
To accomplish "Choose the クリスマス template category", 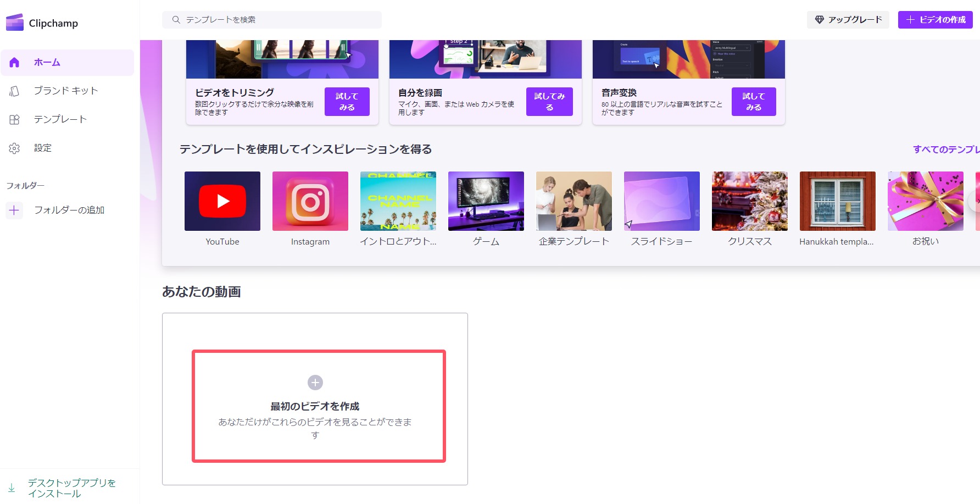I will tap(750, 201).
